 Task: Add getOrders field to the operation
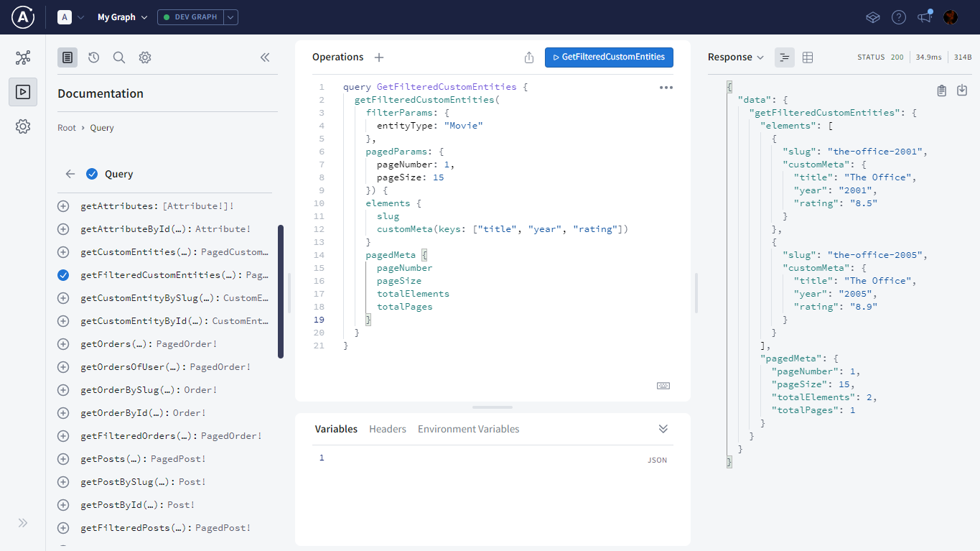point(63,344)
